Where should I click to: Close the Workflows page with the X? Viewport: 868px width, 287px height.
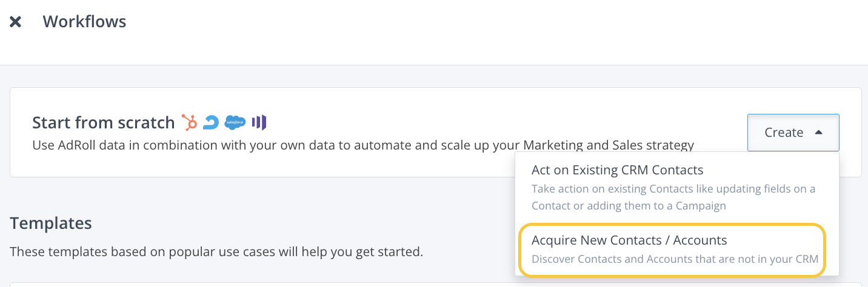[x=15, y=22]
